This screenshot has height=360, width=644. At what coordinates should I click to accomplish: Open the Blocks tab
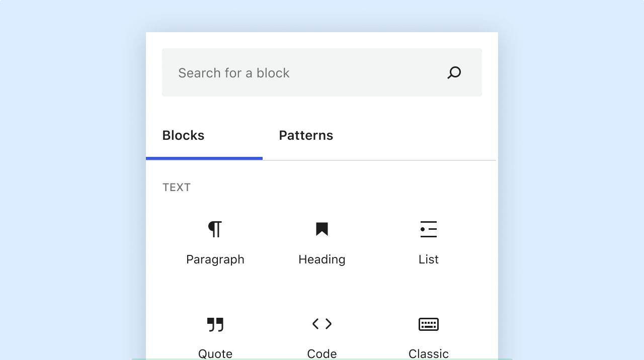pyautogui.click(x=183, y=136)
